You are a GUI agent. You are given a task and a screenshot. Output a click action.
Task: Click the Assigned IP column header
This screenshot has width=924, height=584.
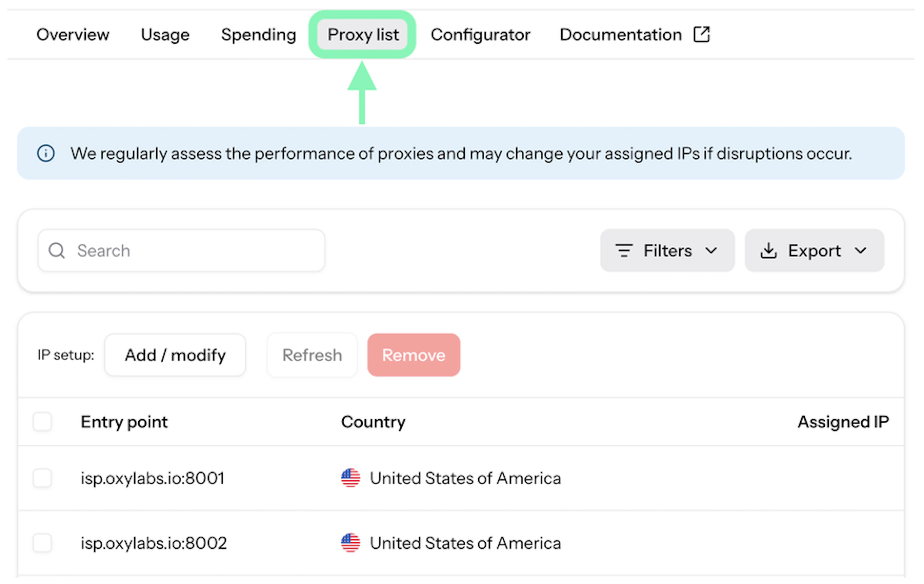(843, 422)
